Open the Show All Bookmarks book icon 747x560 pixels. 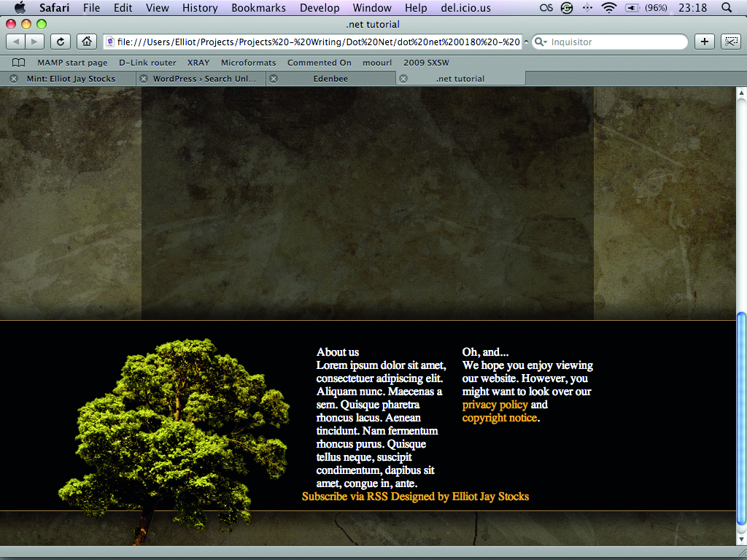[x=18, y=63]
